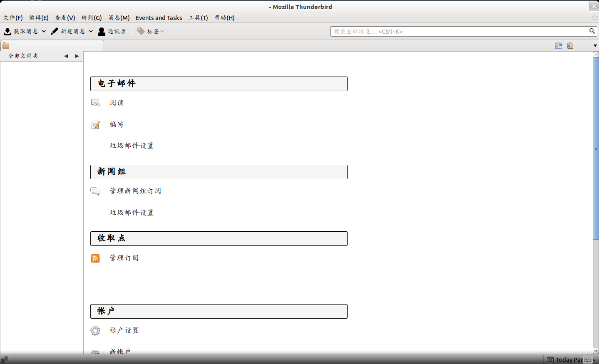
Task: Open the 消息(M) menu
Action: click(119, 18)
